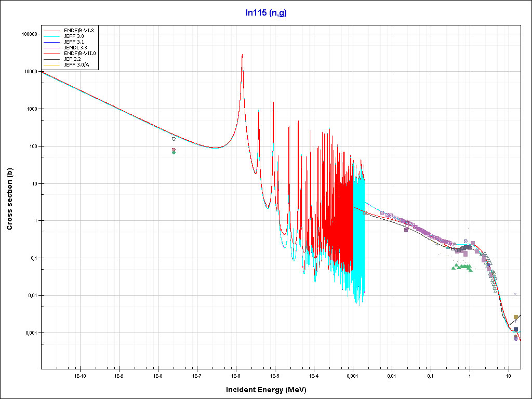Select JENDL 3.3 in the legend
The height and width of the screenshot is (399, 532).
(75, 48)
